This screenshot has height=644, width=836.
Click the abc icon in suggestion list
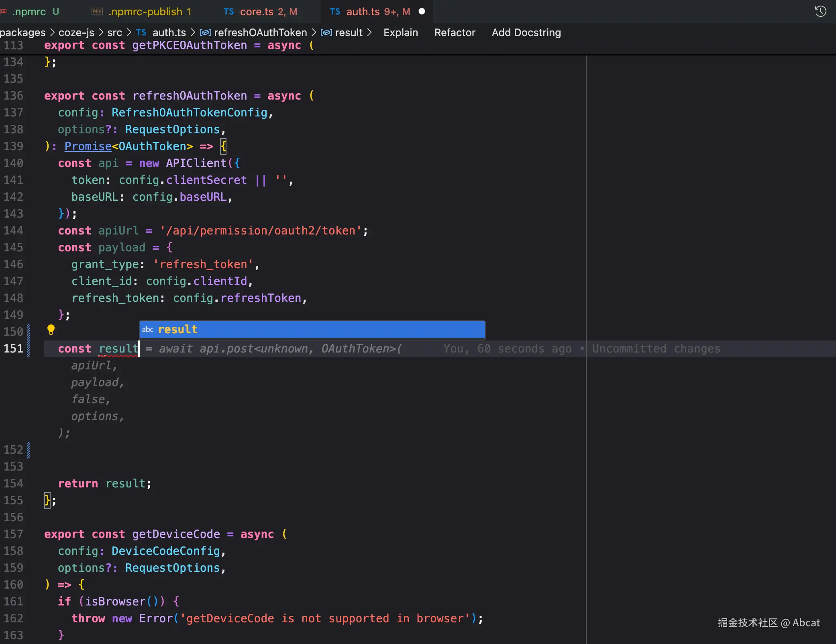click(x=148, y=330)
